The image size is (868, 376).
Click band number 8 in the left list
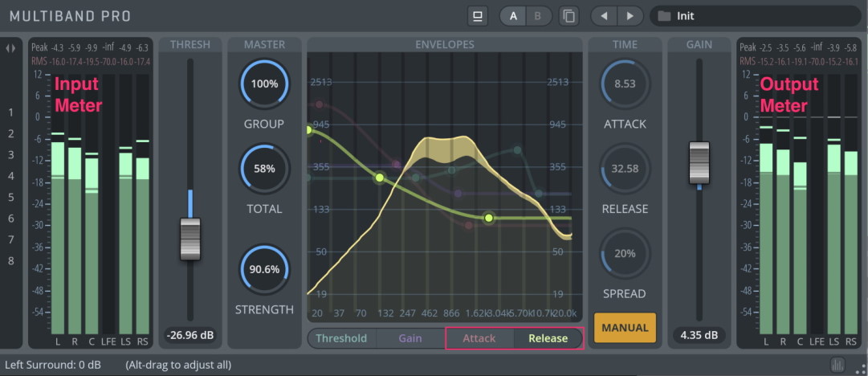[x=10, y=261]
